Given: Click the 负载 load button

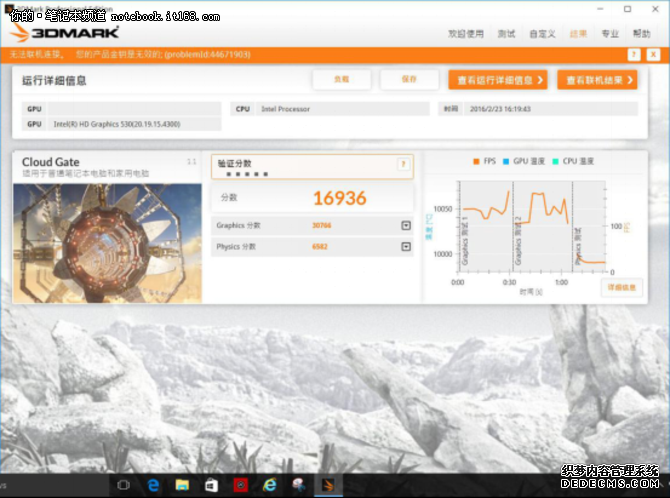Looking at the screenshot, I should coord(341,80).
